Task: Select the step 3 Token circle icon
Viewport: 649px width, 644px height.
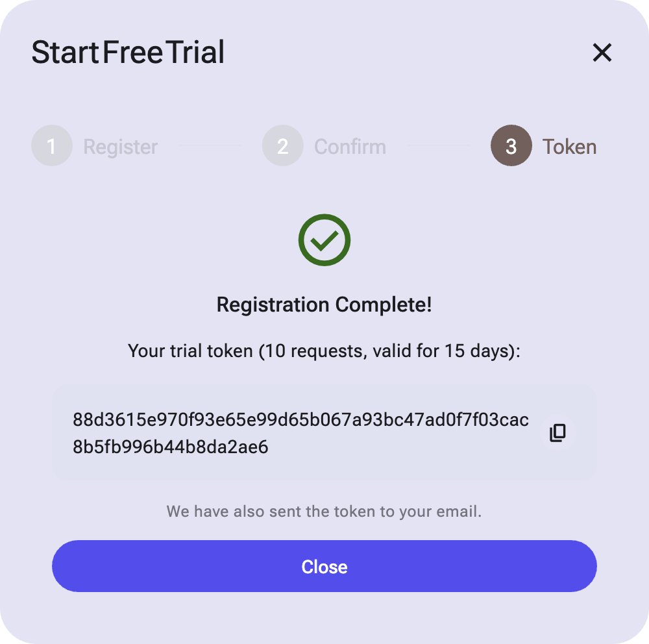Action: coord(511,145)
